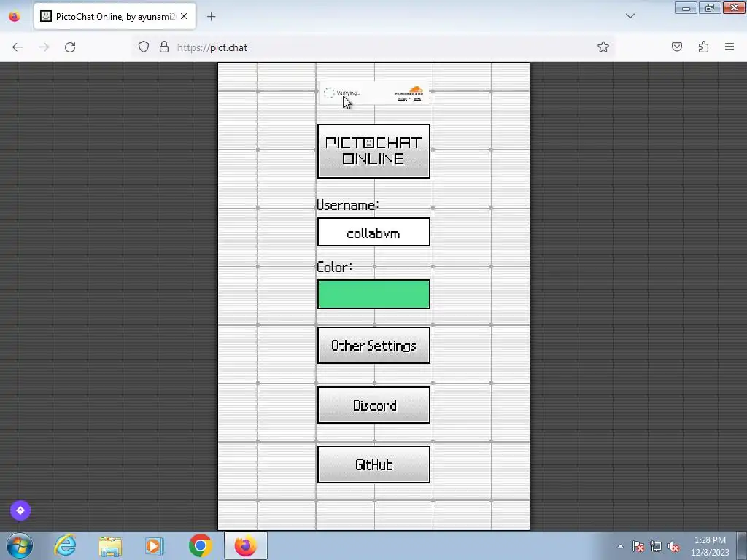Open the network status tray icon
This screenshot has width=747, height=560.
click(x=656, y=546)
